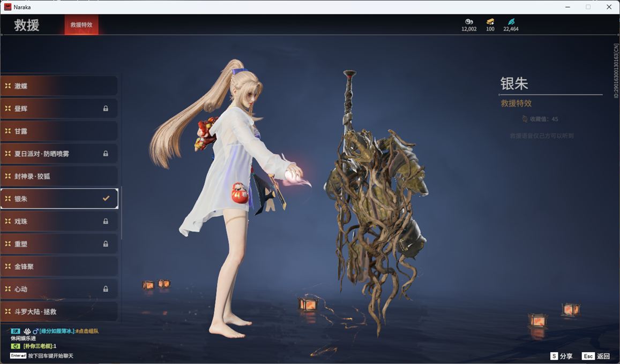Click the lock icon on 戏珠
Screen dimensions: 620x364
[106, 221]
